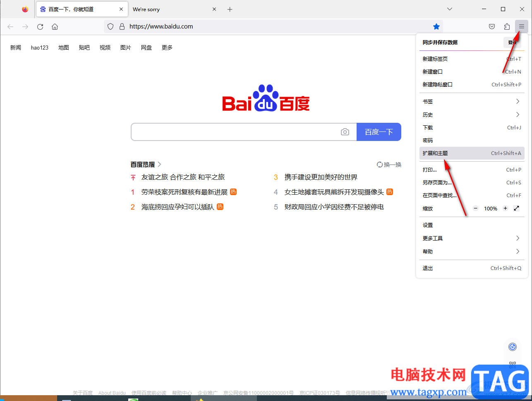Expand the 更多工具 submenu
The width and height of the screenshot is (532, 401).
tap(472, 238)
